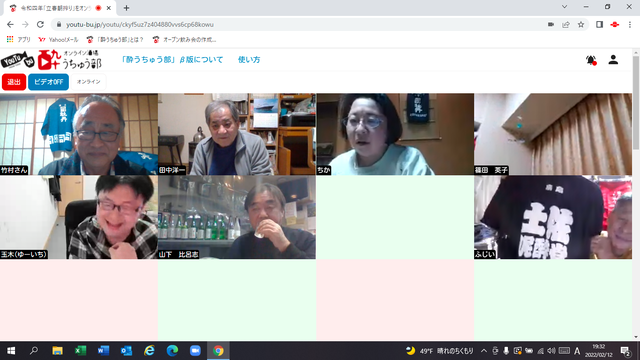Open Excel from the taskbar

pyautogui.click(x=80, y=351)
